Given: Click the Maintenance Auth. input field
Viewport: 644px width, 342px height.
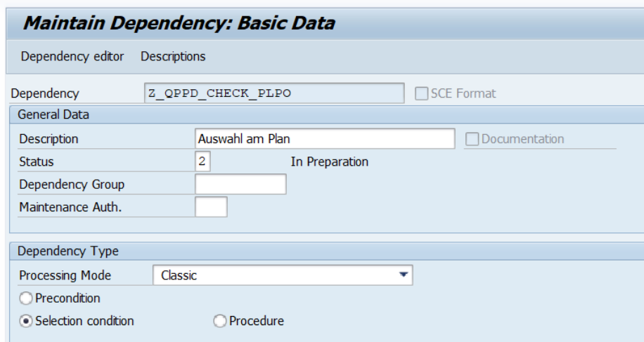Looking at the screenshot, I should (211, 206).
